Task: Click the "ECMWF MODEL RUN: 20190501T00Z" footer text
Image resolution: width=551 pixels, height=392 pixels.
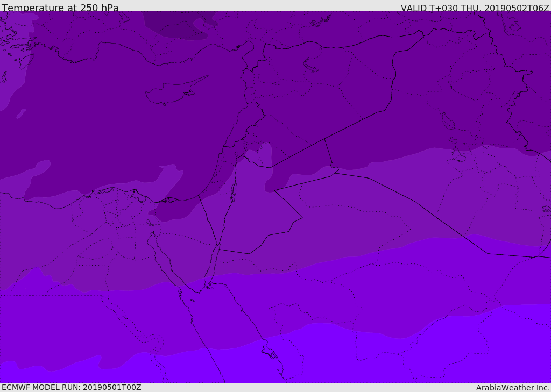Action: tap(72, 387)
